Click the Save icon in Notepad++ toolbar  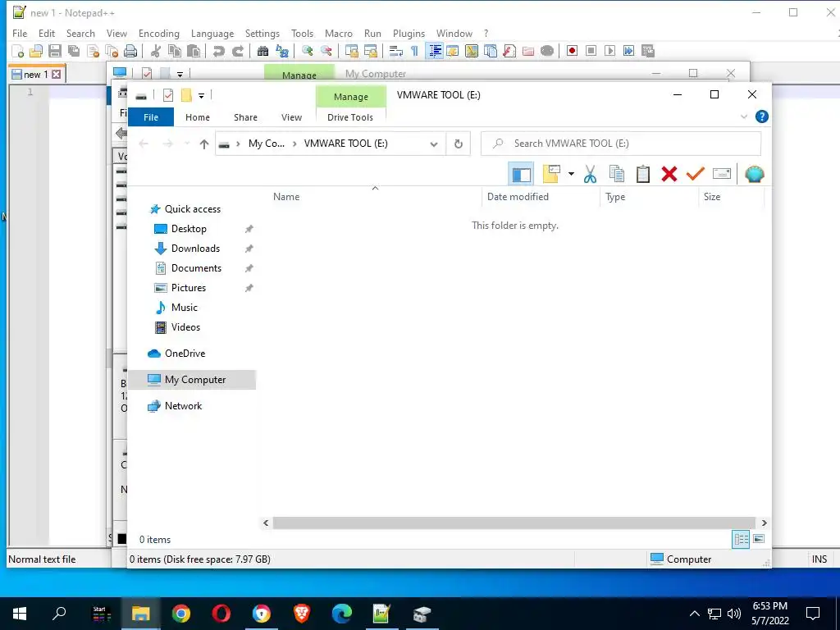pyautogui.click(x=55, y=51)
